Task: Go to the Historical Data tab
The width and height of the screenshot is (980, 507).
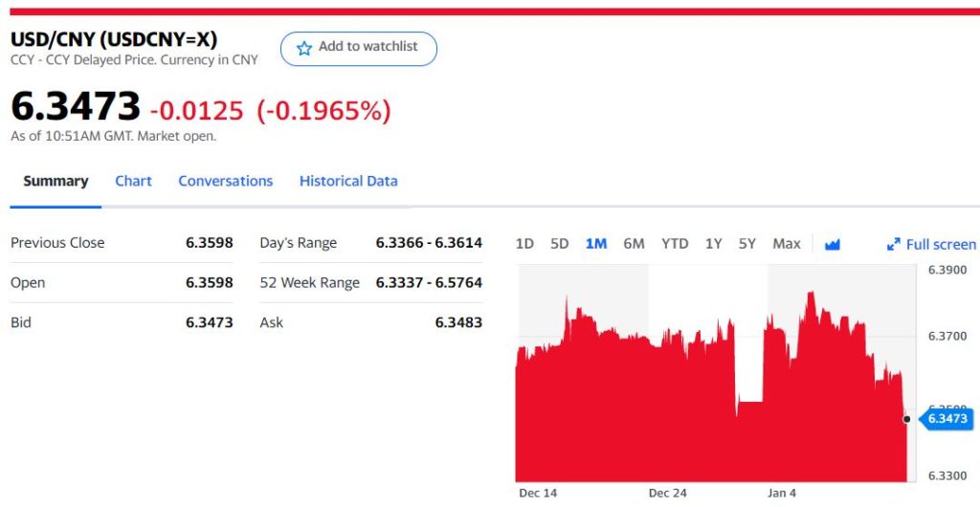Action: (x=348, y=181)
